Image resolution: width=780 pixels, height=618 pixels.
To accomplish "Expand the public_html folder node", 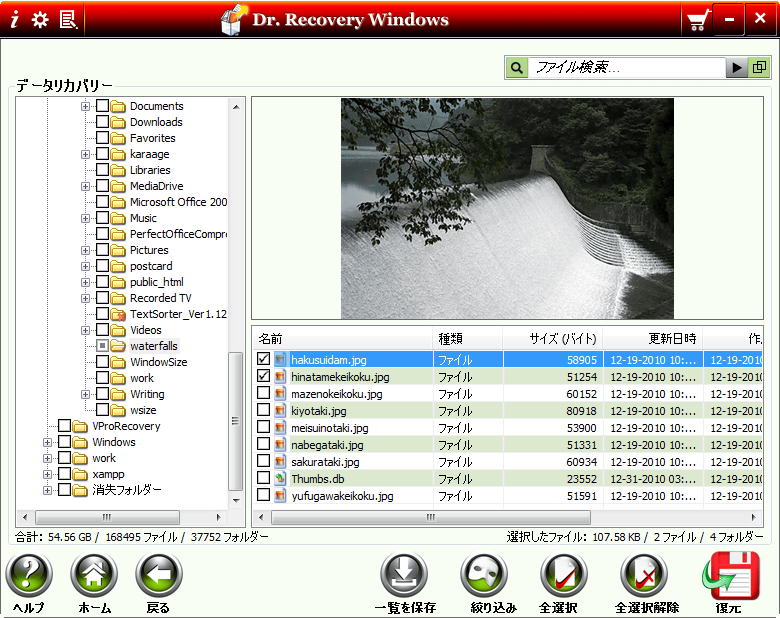I will coord(86,283).
